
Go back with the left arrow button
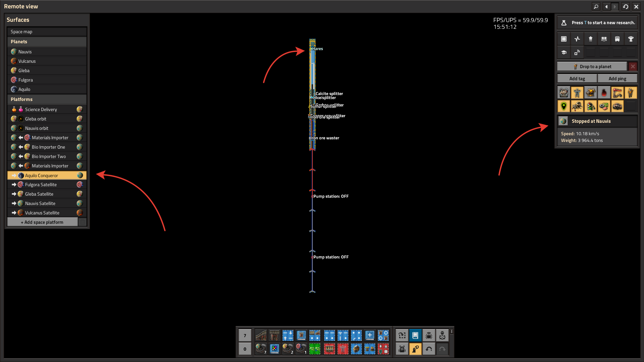(x=606, y=6)
